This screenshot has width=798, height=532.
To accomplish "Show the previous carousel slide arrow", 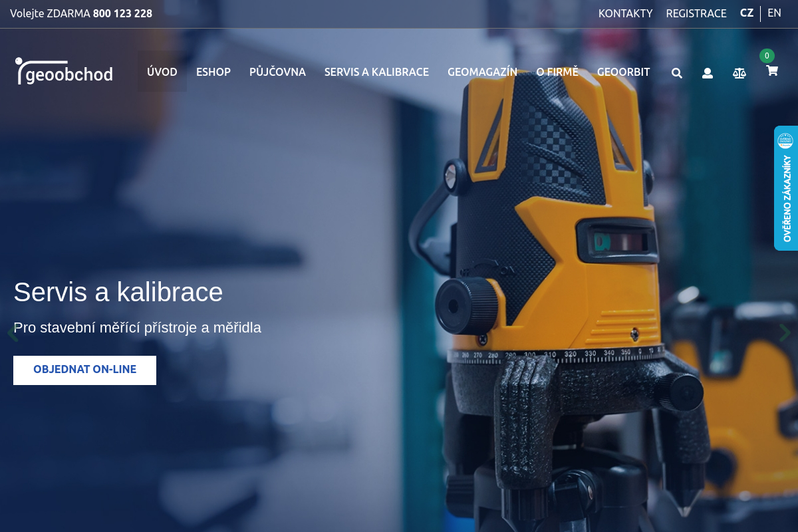I will tap(11, 332).
